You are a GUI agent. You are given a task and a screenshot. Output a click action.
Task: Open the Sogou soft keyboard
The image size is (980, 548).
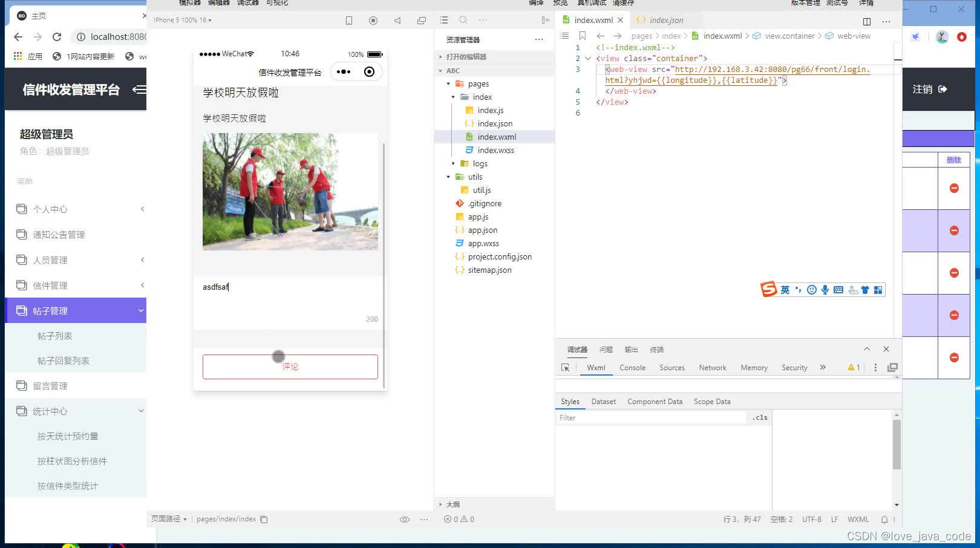coord(838,290)
